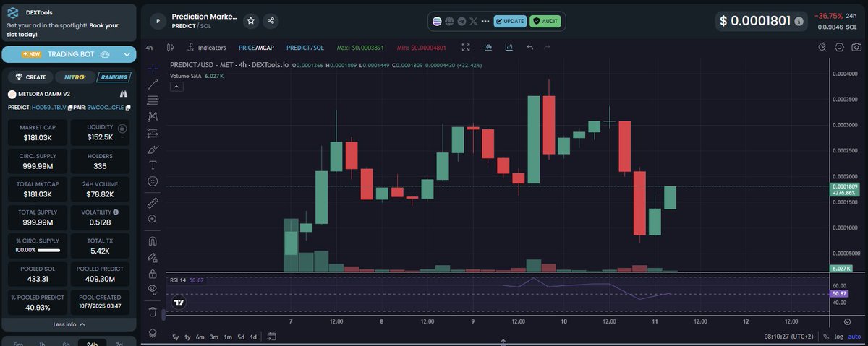Enter fullscreen chart mode
Screen dimensions: 868x346
pyautogui.click(x=466, y=48)
